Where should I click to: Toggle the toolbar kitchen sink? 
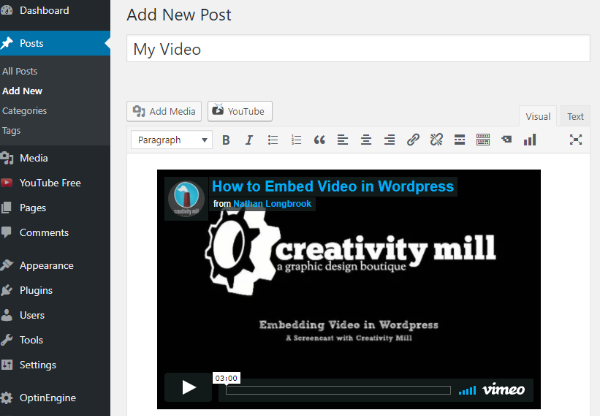(x=483, y=140)
